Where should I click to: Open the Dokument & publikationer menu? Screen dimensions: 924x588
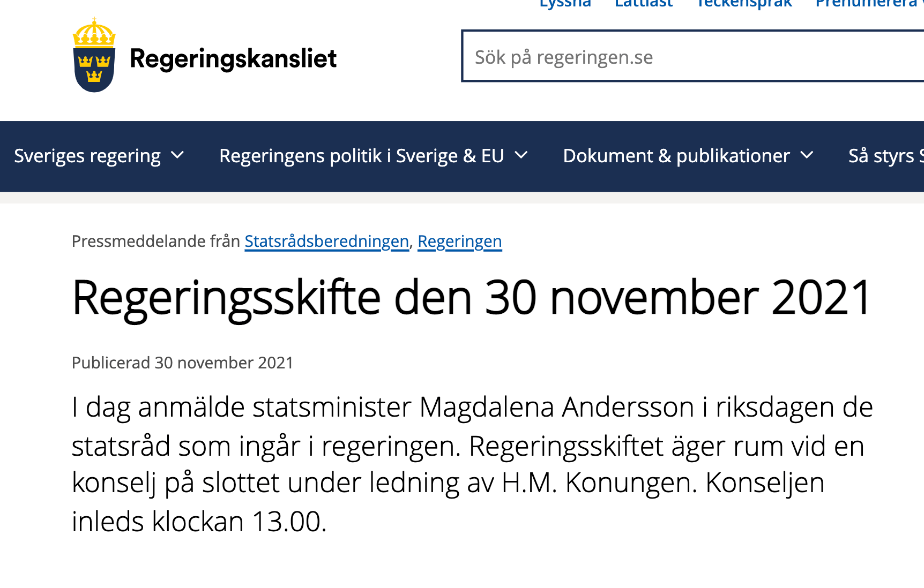[676, 156]
